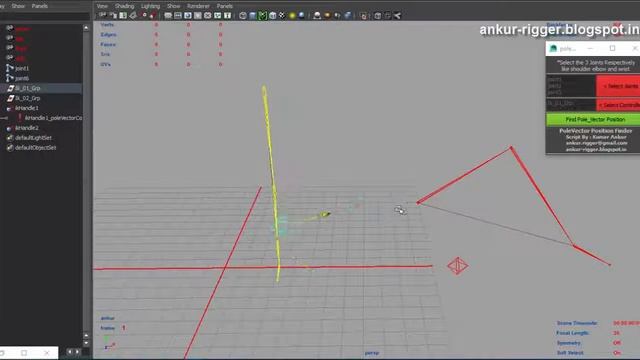This screenshot has height=360, width=640.
Task: Select defaultLightSet in the outliner
Action: (x=33, y=138)
